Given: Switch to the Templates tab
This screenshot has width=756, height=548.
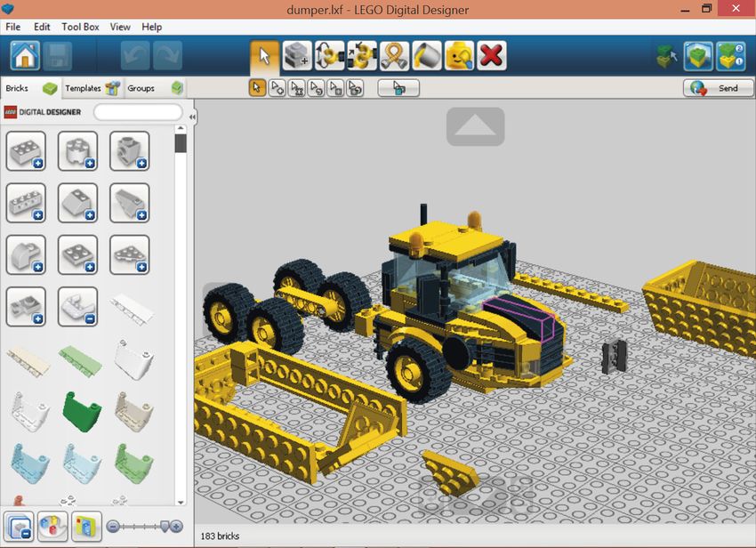Looking at the screenshot, I should [92, 88].
